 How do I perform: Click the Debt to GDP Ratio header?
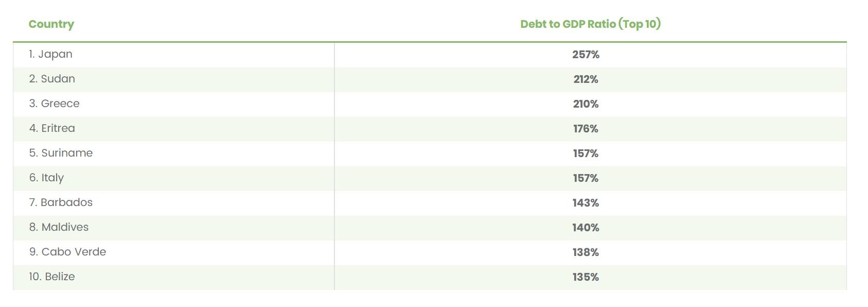(590, 24)
